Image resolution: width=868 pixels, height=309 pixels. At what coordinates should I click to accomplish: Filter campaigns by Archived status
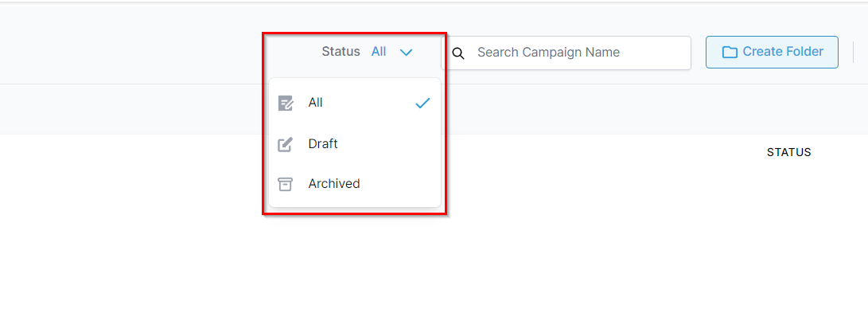354,184
